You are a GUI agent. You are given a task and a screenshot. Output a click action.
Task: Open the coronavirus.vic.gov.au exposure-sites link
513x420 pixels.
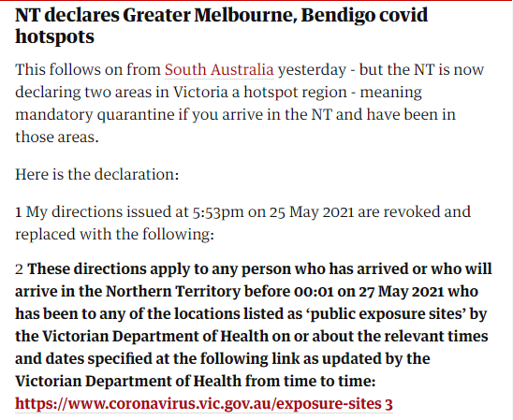[204, 403]
